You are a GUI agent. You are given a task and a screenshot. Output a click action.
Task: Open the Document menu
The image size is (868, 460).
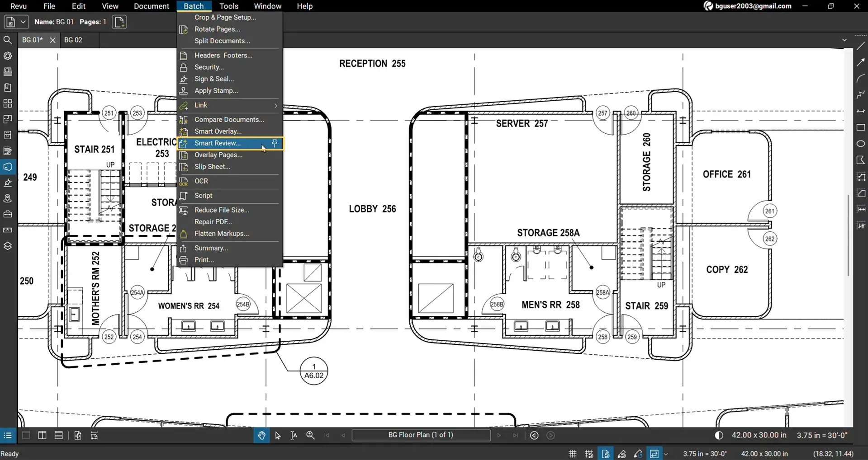[x=152, y=6]
